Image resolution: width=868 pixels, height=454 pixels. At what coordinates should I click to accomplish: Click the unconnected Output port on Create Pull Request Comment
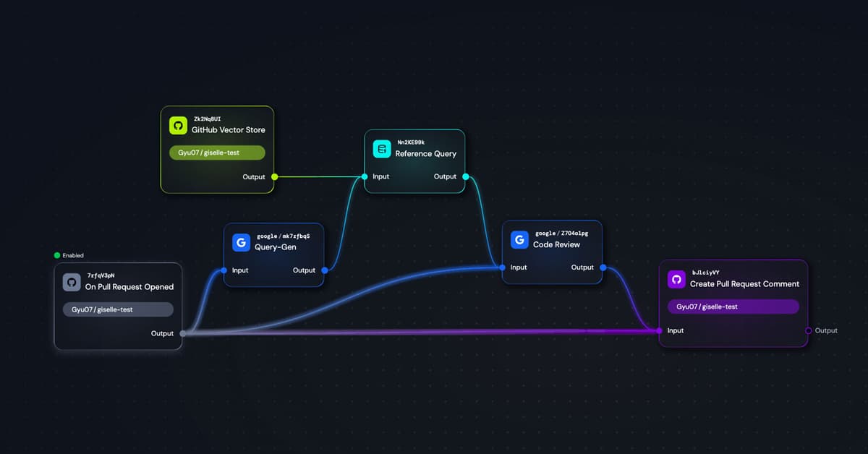809,330
